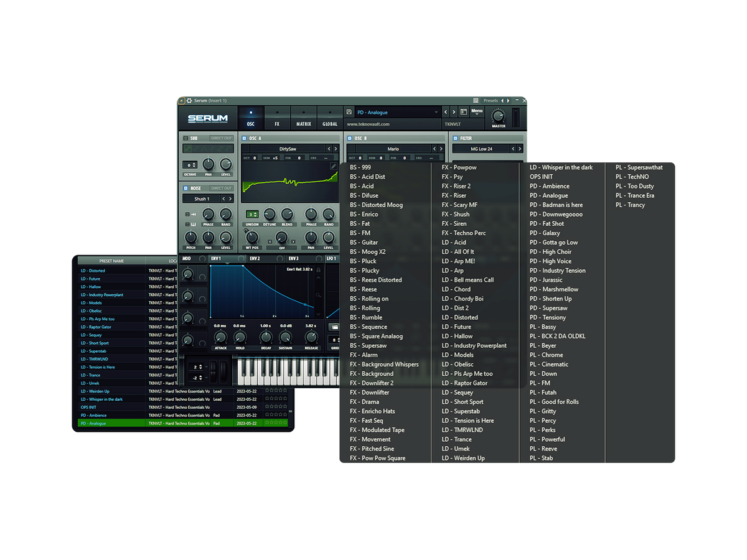Open the wavetable editor pencil icon on OSC A
747x560 pixels.
coord(333,166)
